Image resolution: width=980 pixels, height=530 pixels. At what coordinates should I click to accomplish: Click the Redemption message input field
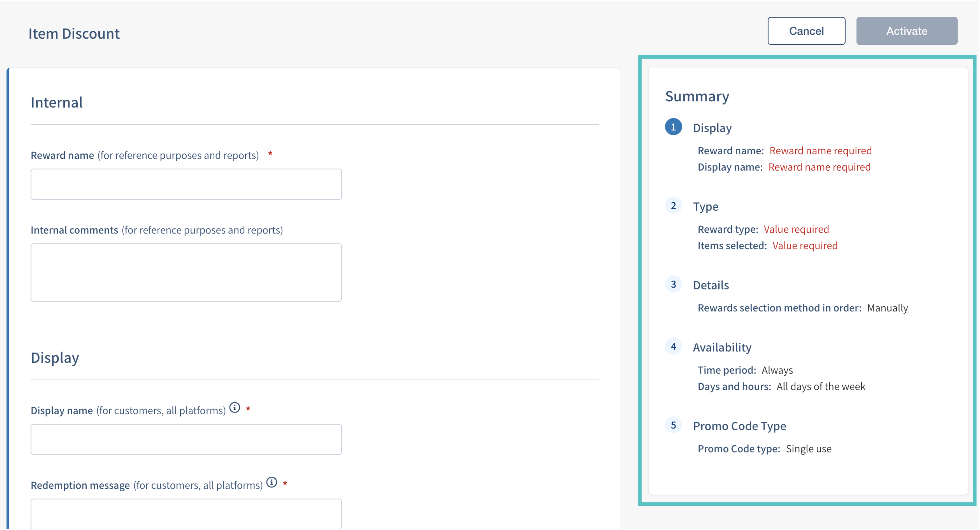[x=186, y=513]
